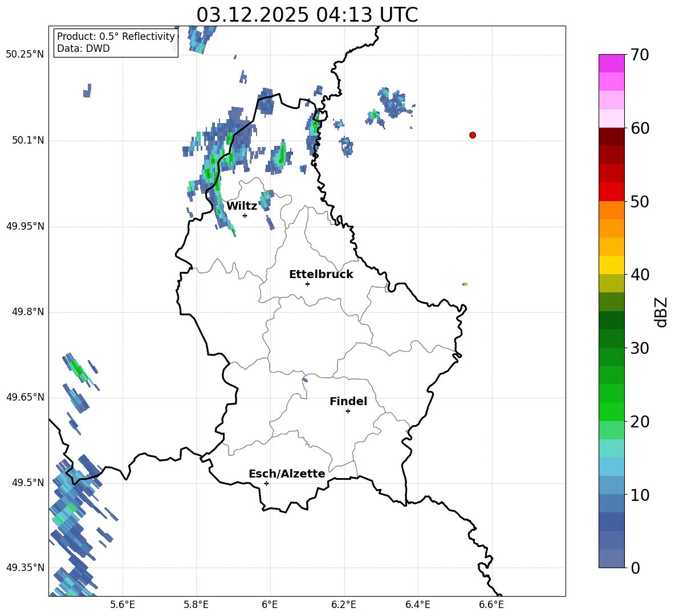The image size is (675, 616).
Task: Click the 6.6°E longitude label
Action: (491, 605)
